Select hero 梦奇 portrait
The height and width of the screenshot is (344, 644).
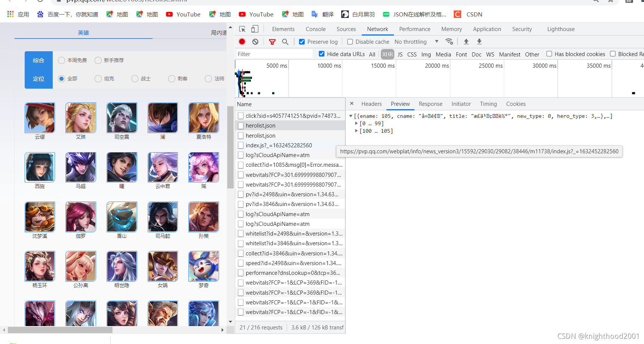pyautogui.click(x=204, y=266)
